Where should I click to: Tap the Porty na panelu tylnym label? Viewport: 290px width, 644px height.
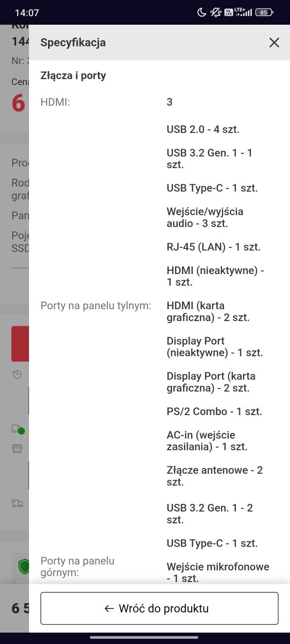click(x=96, y=305)
